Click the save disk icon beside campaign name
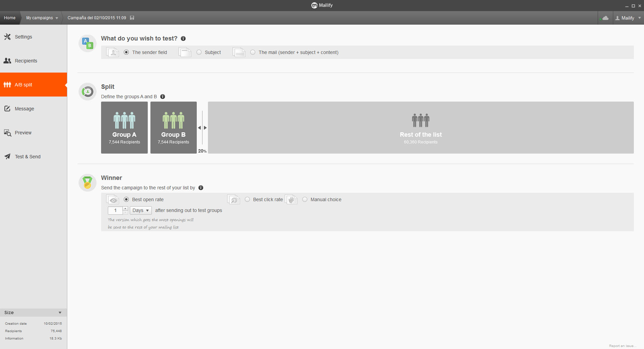This screenshot has width=644, height=349. click(x=132, y=18)
